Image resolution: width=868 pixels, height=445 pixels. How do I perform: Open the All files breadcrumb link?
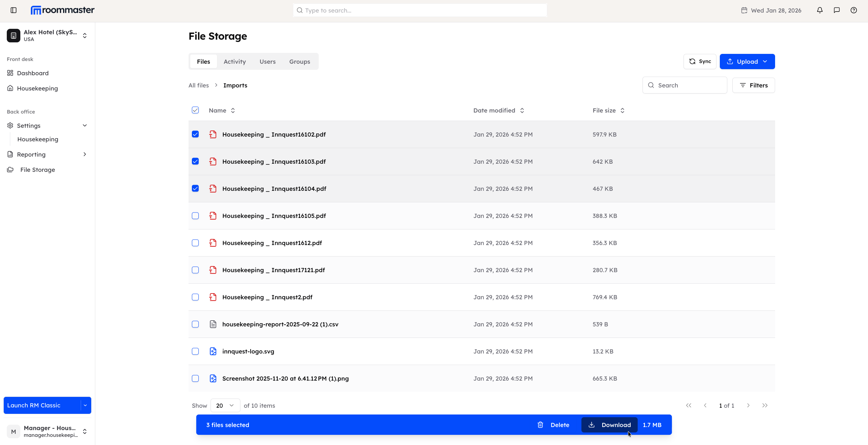coord(199,85)
